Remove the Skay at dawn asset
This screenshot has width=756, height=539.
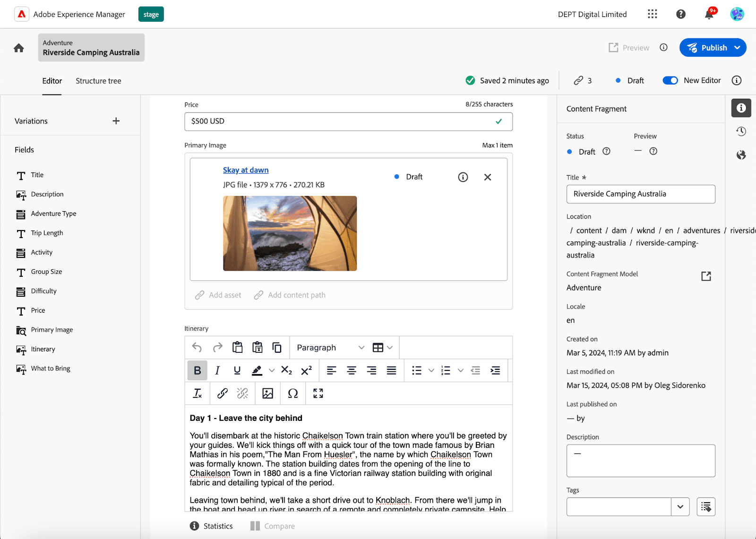coord(488,177)
